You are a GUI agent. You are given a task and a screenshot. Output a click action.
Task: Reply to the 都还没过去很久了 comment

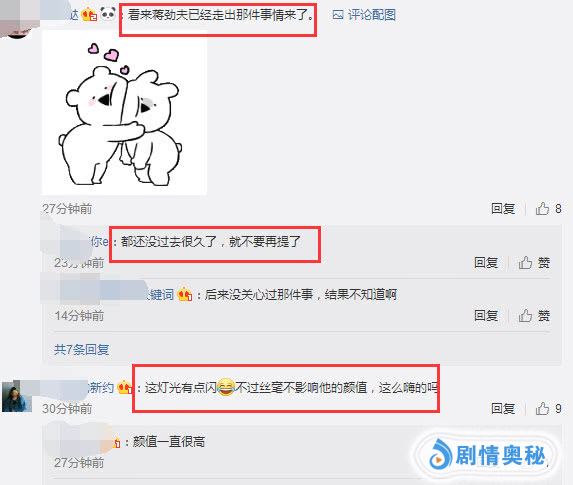click(x=486, y=262)
